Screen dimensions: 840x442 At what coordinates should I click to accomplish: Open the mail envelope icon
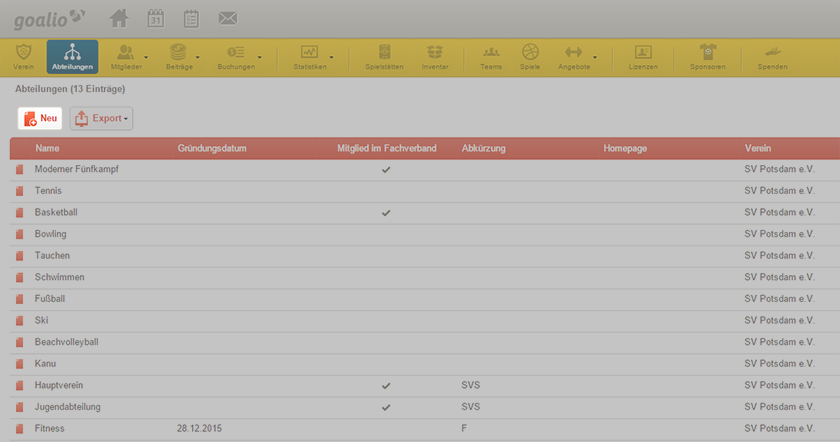click(x=228, y=19)
